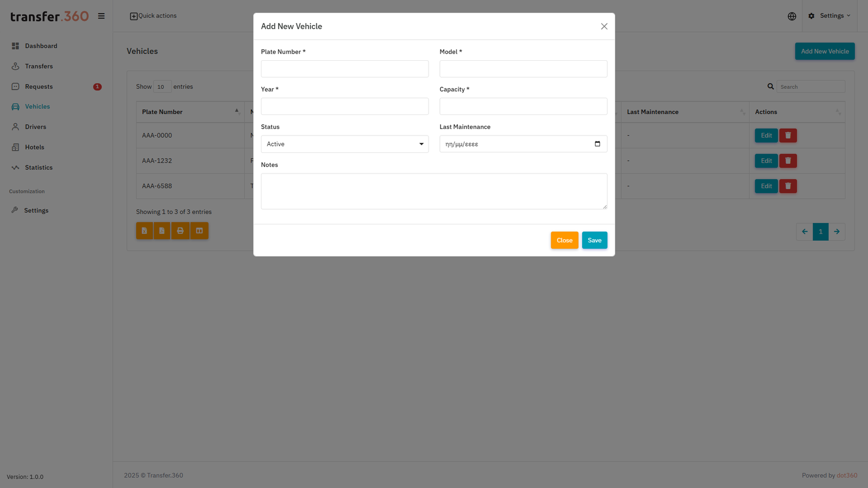Export the table as PDF
This screenshot has height=488, width=868.
point(162,230)
